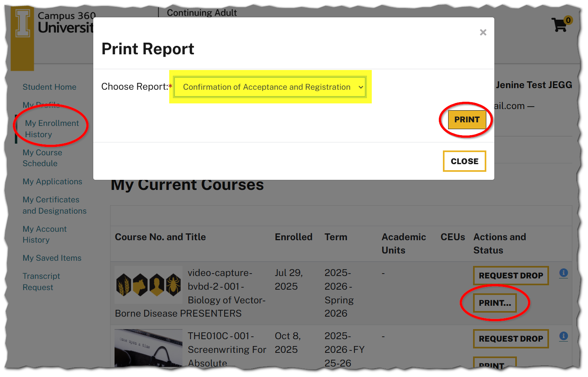The image size is (588, 377).
Task: Close the Print Report dialog with X
Action: (x=483, y=32)
